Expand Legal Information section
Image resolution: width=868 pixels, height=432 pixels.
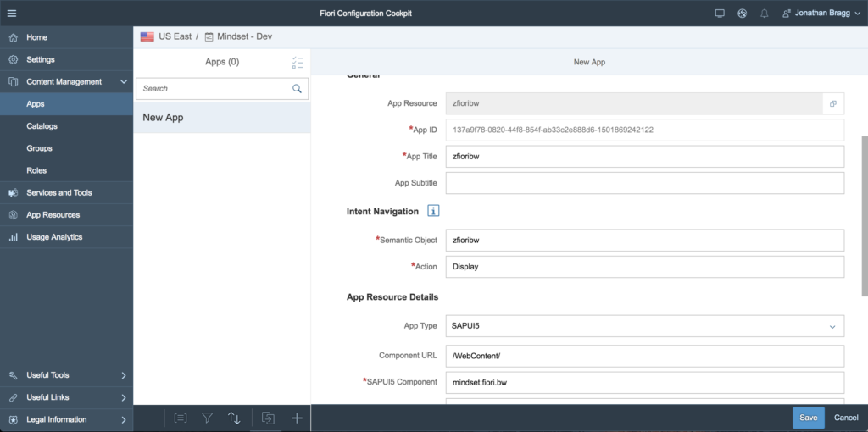[x=66, y=419]
